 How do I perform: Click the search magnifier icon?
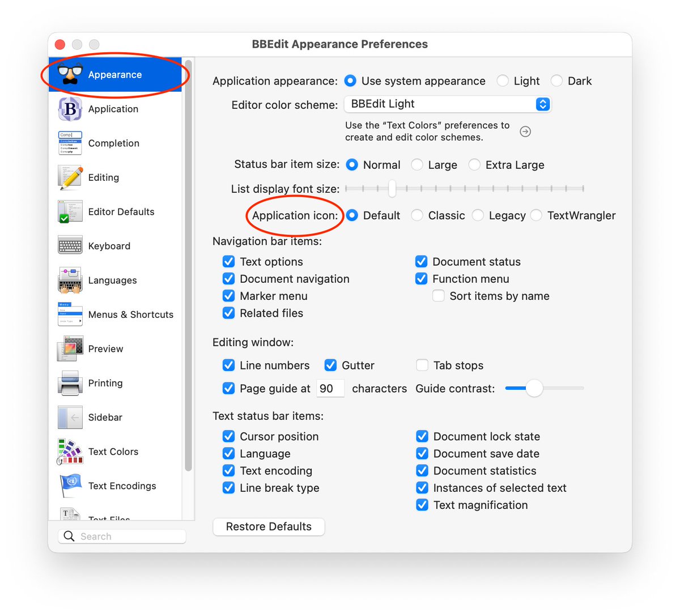pos(69,536)
